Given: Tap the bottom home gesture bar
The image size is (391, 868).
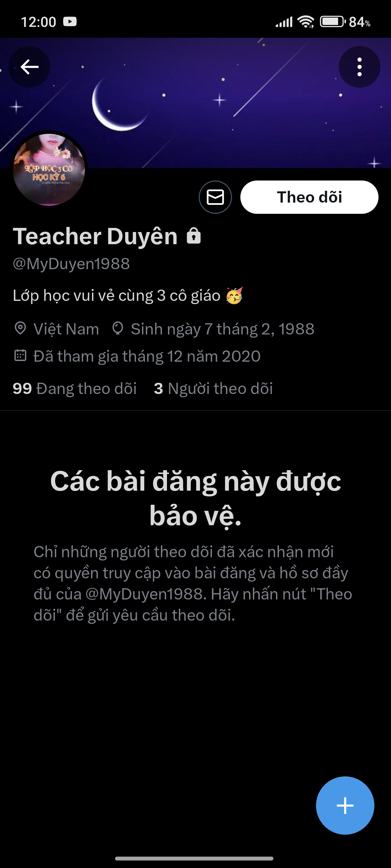Looking at the screenshot, I should pos(194,858).
